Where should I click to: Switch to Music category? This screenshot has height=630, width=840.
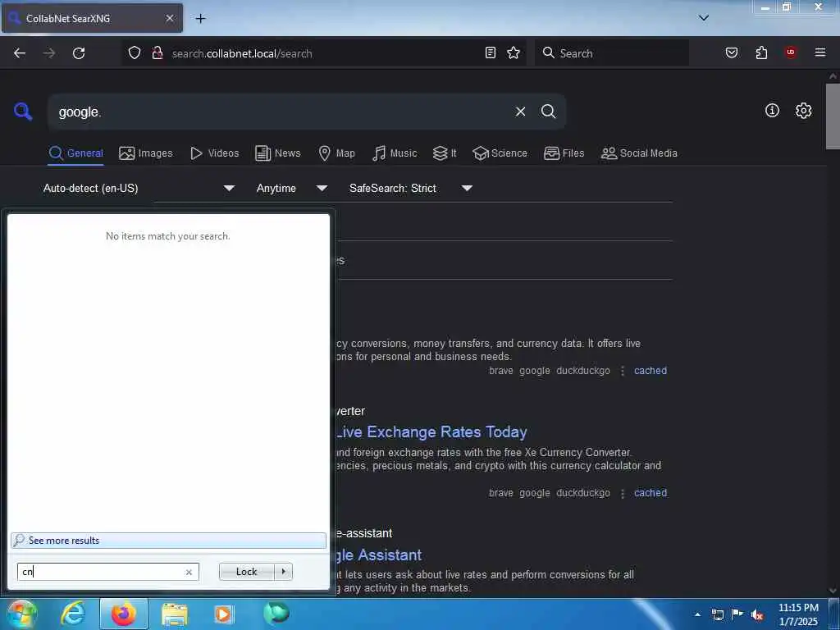click(395, 153)
